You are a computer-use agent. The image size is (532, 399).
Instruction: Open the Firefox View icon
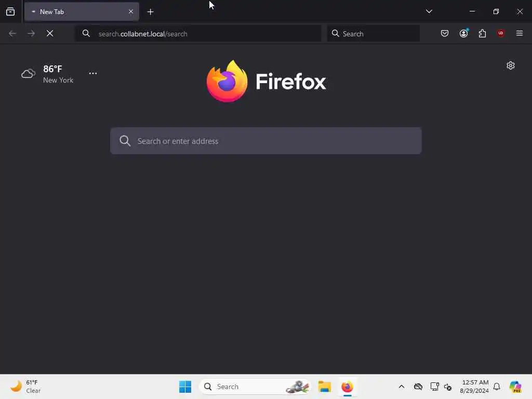(x=10, y=11)
